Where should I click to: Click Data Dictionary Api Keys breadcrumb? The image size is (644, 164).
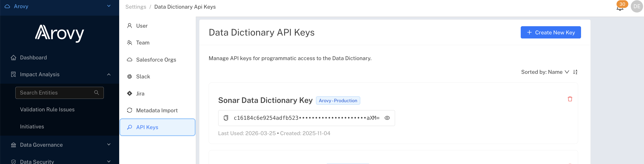[x=185, y=7]
